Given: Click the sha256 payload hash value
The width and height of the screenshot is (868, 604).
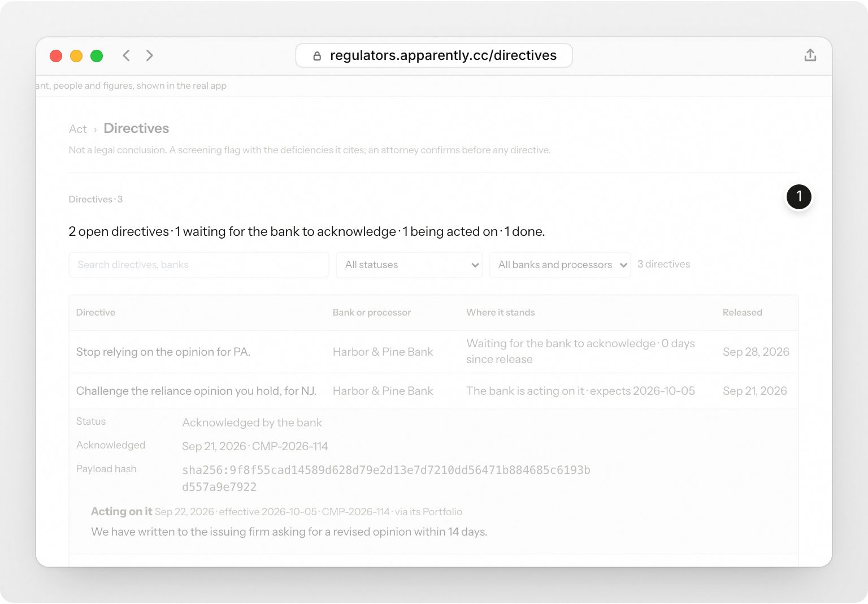Looking at the screenshot, I should (x=386, y=478).
